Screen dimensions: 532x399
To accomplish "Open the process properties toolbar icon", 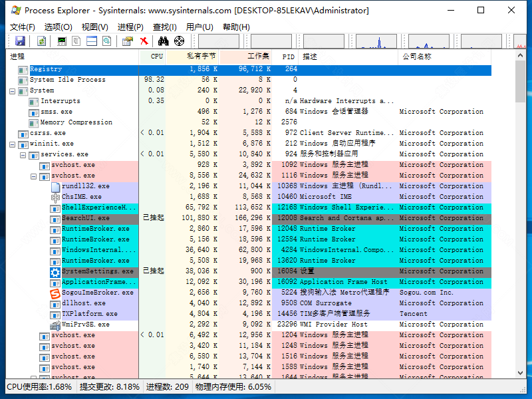I will point(128,41).
